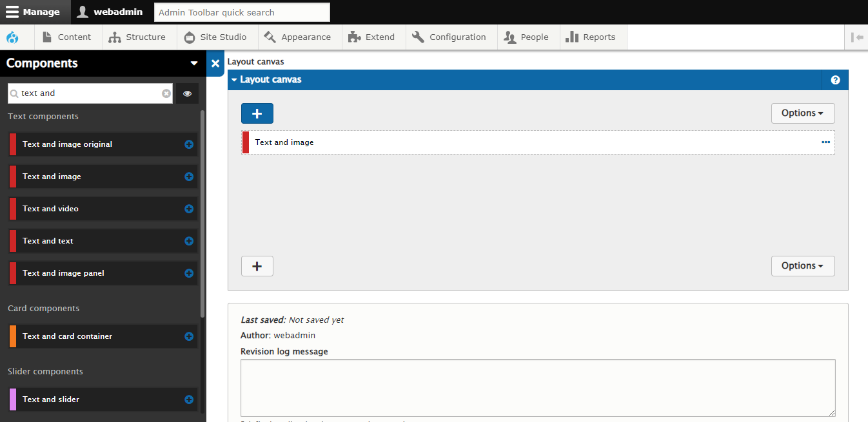The height and width of the screenshot is (422, 868).
Task: Click Card components section heading
Action: 44,309
